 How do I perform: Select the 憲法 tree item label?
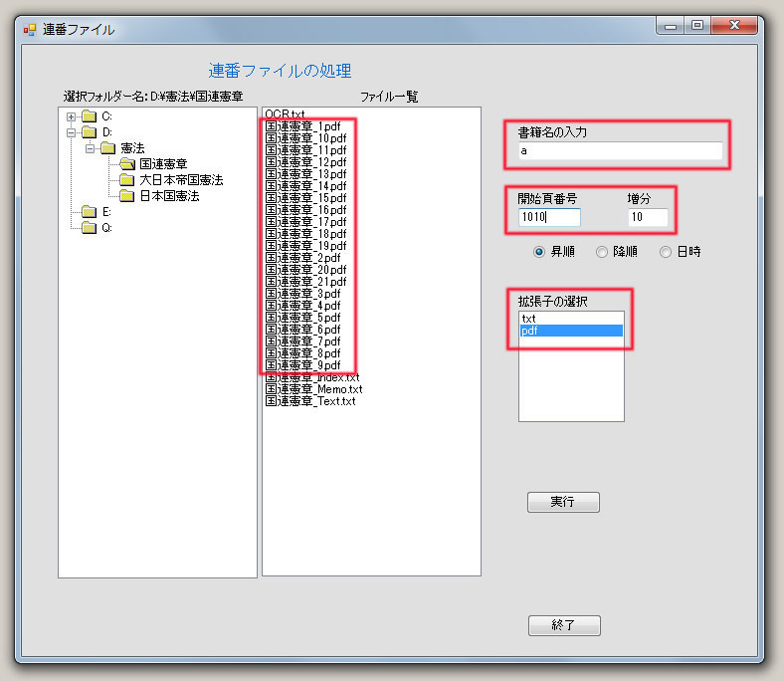[x=132, y=148]
